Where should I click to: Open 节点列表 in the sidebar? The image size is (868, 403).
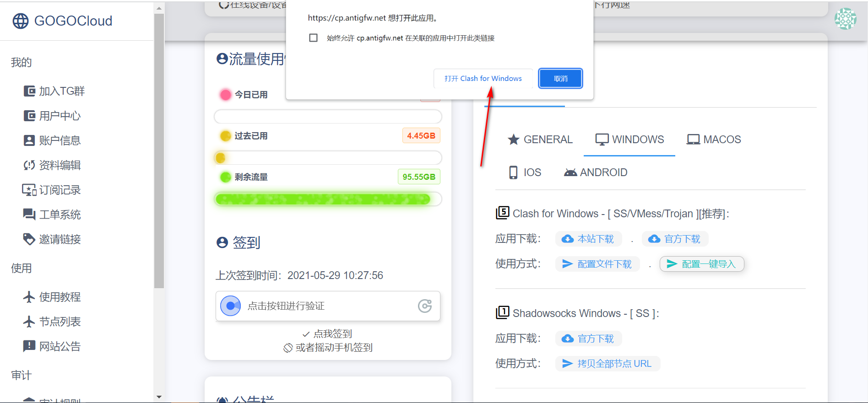point(60,322)
